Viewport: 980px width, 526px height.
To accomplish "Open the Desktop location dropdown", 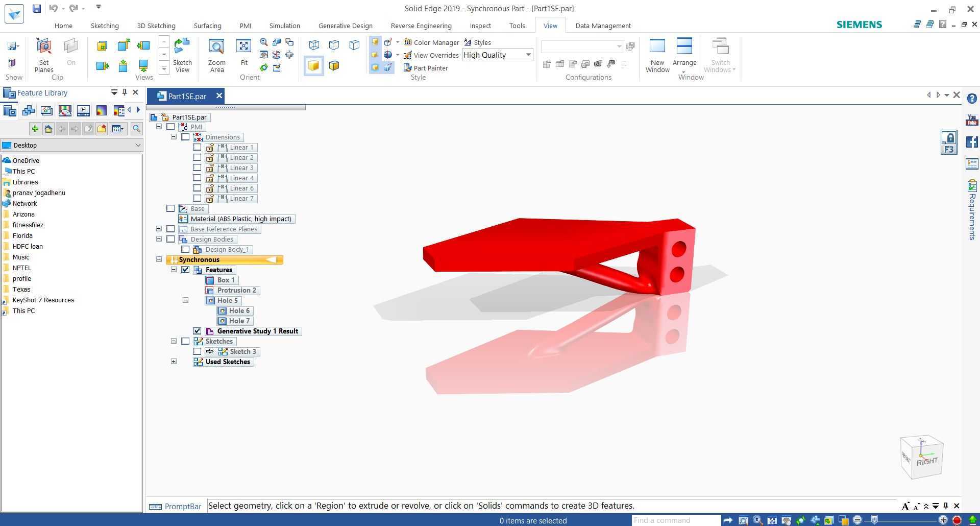I will [x=71, y=145].
